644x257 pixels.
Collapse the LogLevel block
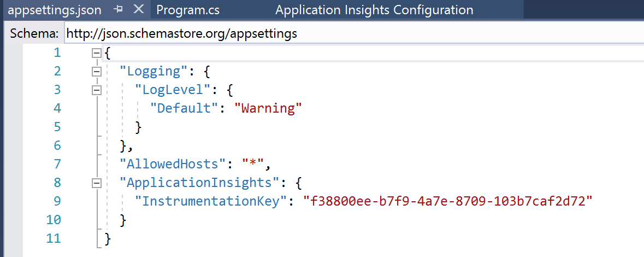(97, 90)
